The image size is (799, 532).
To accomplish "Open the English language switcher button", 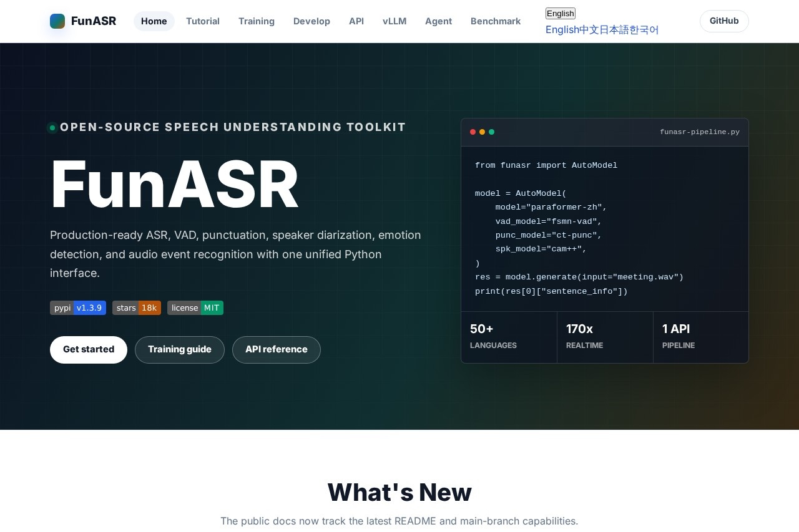I will point(561,14).
